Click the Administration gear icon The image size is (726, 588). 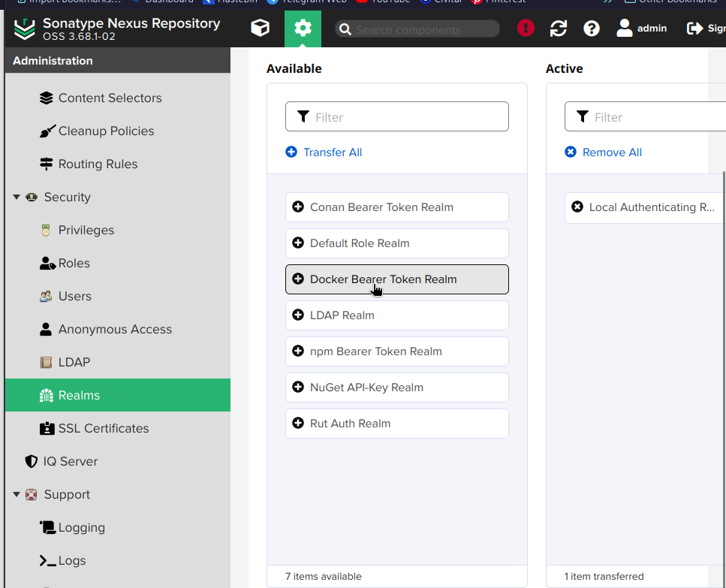tap(303, 29)
